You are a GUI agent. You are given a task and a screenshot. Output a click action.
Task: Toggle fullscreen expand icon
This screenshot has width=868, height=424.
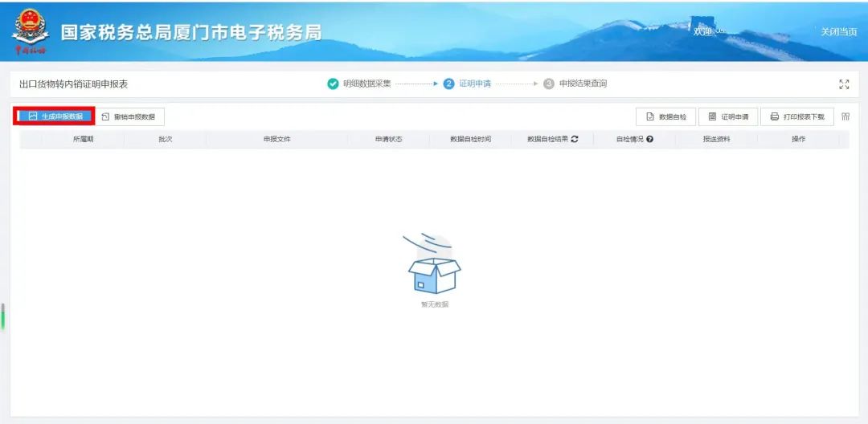click(844, 84)
